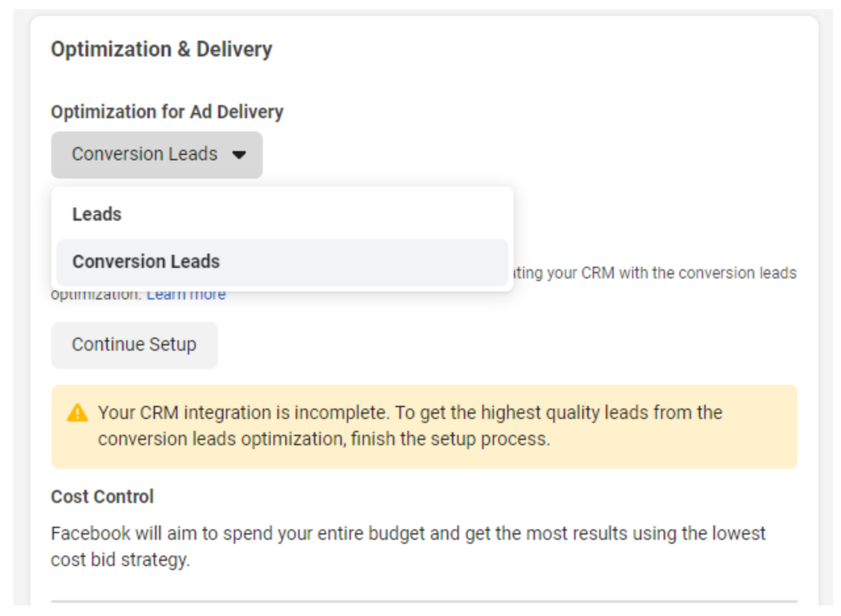Open the Learn more link
Screen dimensions: 841x616
tap(186, 295)
